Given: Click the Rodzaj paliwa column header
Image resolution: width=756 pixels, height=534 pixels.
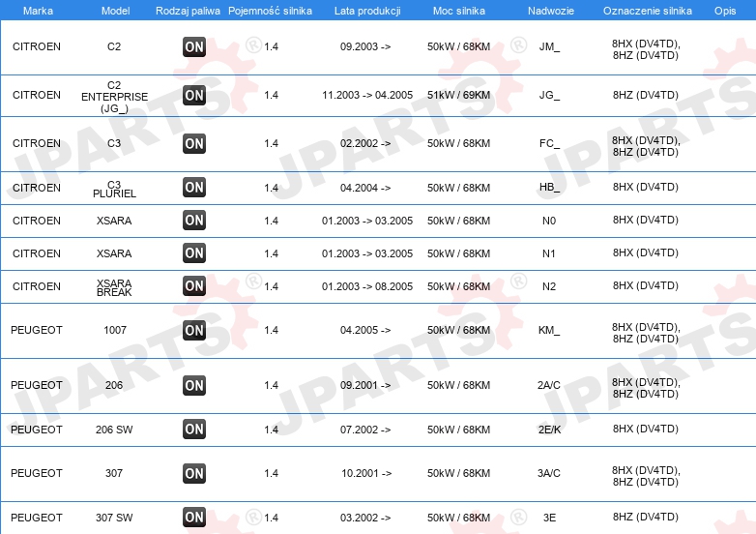Looking at the screenshot, I should point(188,11).
